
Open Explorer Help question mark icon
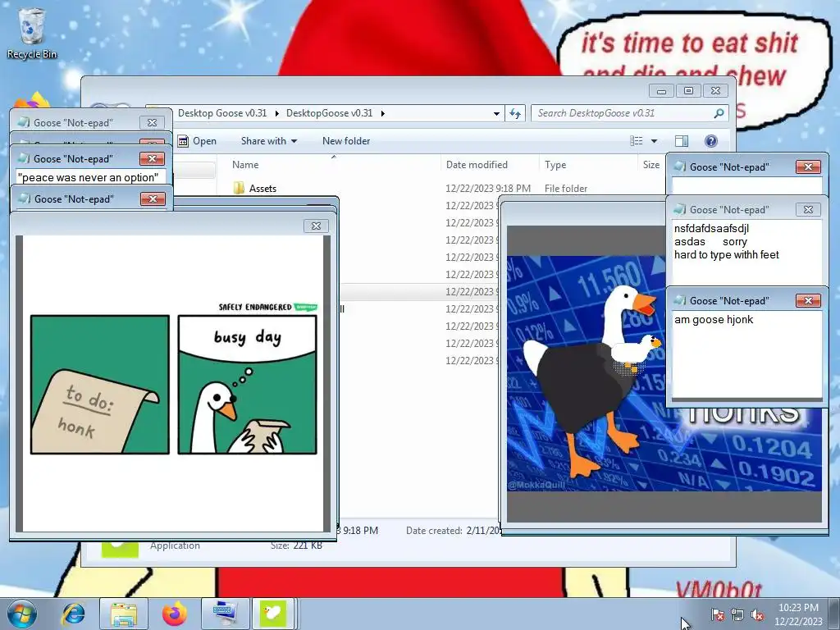(x=711, y=141)
